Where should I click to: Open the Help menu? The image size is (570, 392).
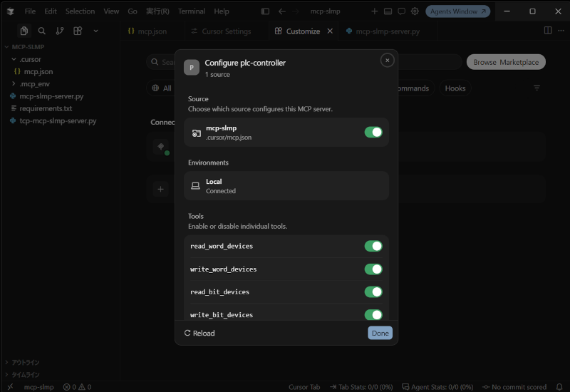pyautogui.click(x=222, y=11)
